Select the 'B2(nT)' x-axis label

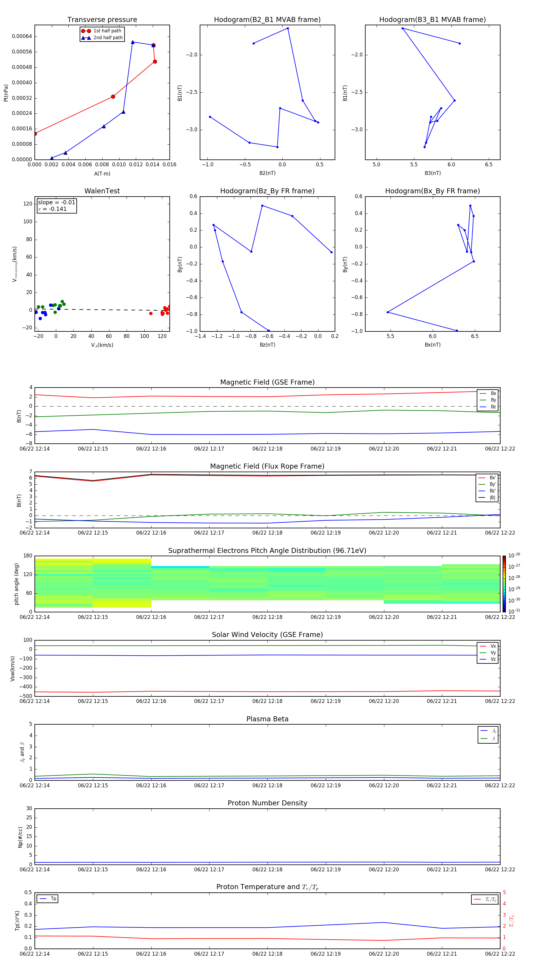click(267, 173)
